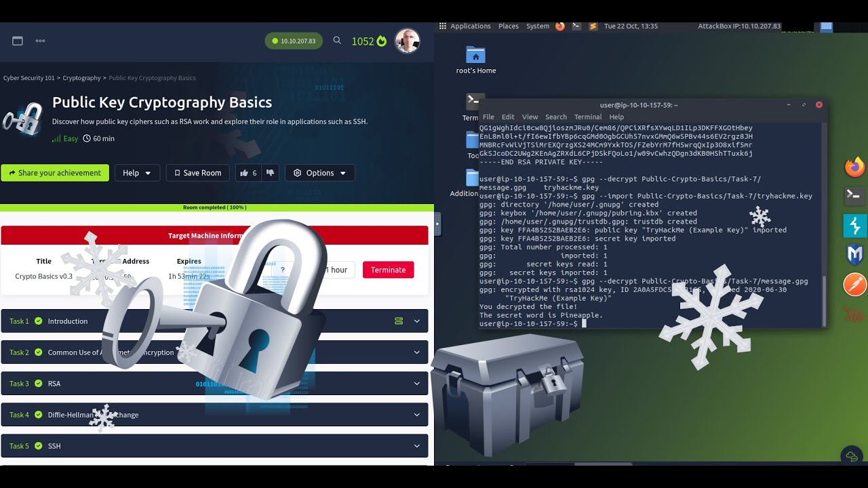Click the user profile avatar
Viewport: 868px width, 488px height.
point(408,41)
